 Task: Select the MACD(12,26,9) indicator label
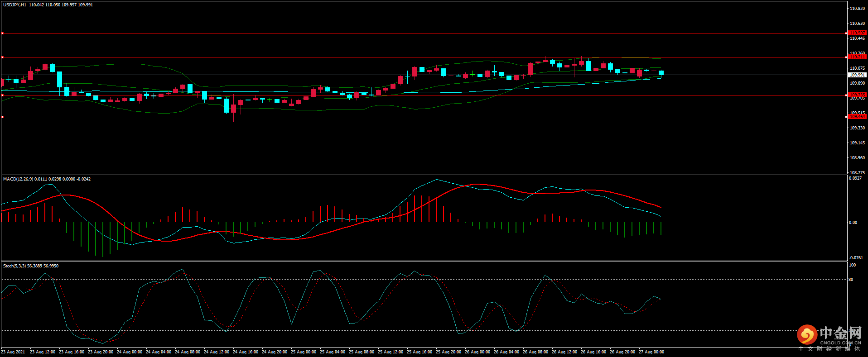pos(18,179)
